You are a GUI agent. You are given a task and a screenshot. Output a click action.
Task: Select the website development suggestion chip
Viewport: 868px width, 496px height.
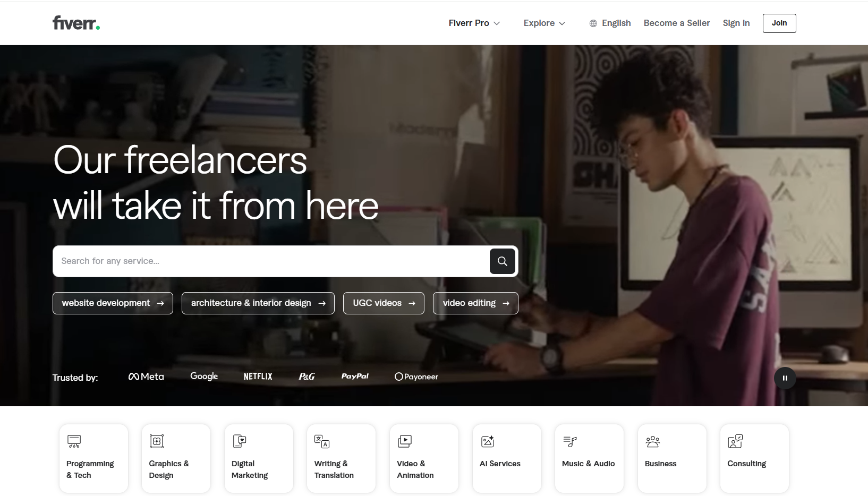pyautogui.click(x=113, y=303)
